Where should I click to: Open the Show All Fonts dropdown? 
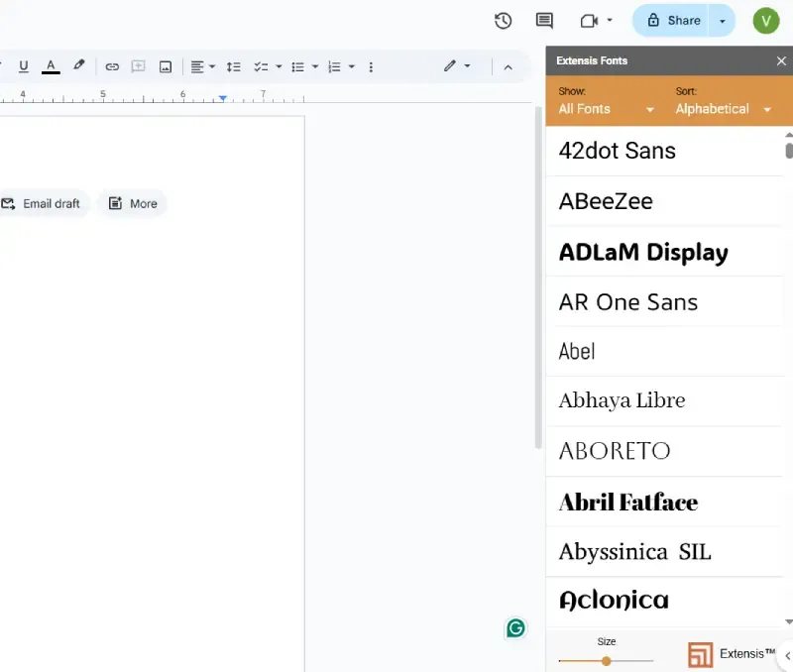click(606, 109)
